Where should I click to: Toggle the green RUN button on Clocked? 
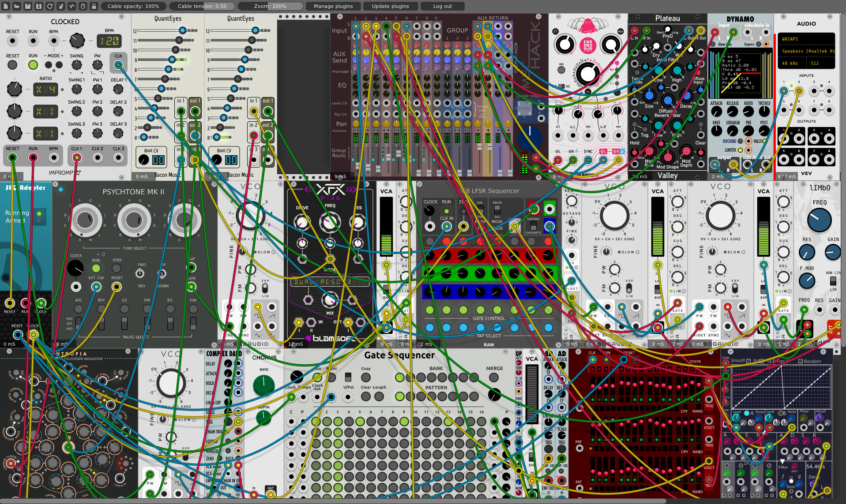click(x=33, y=65)
